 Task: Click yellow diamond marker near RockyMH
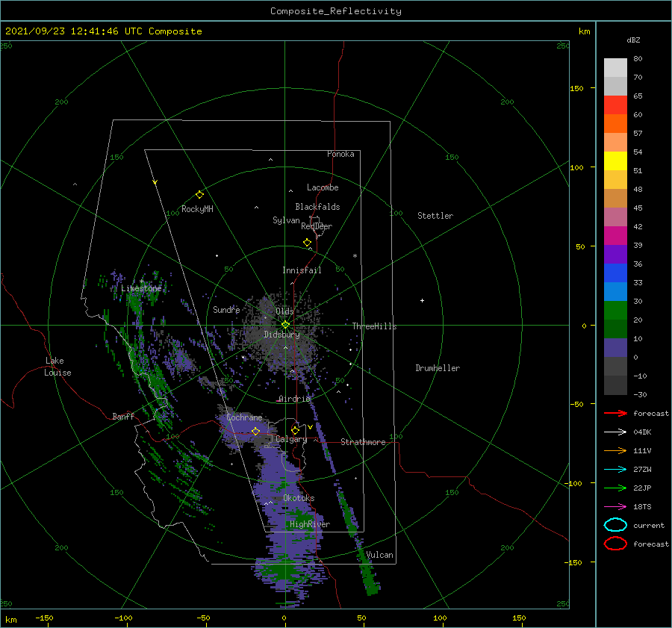click(x=199, y=195)
